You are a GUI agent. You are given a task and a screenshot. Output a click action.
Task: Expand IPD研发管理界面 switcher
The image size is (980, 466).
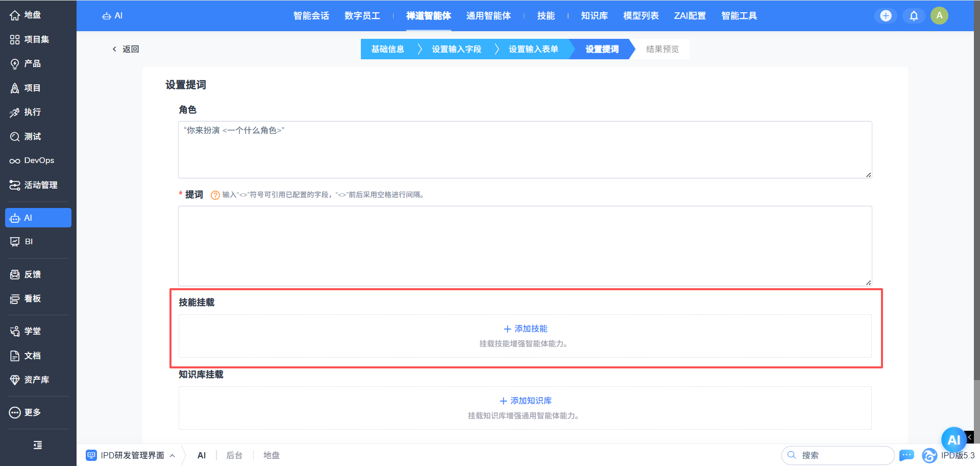(x=131, y=455)
